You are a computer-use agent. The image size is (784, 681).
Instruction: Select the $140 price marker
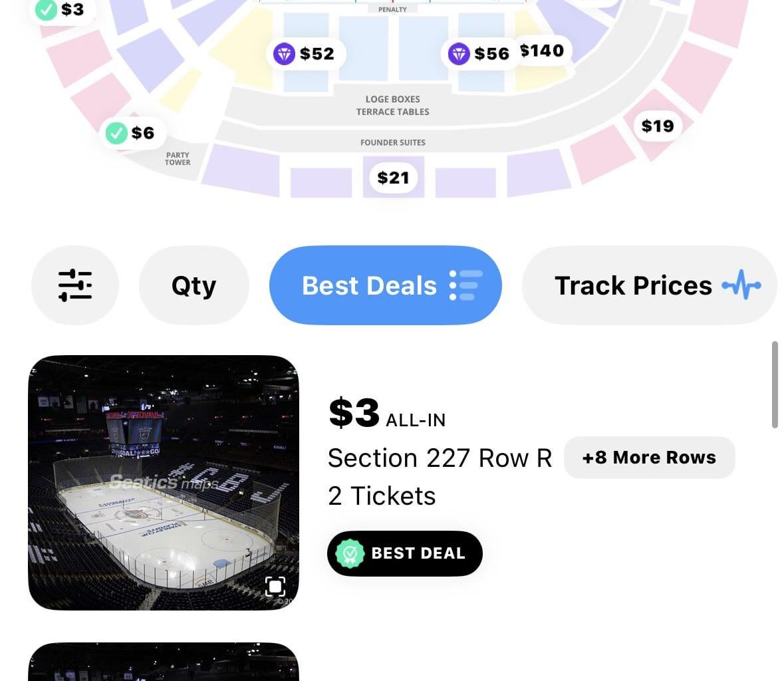tap(543, 50)
